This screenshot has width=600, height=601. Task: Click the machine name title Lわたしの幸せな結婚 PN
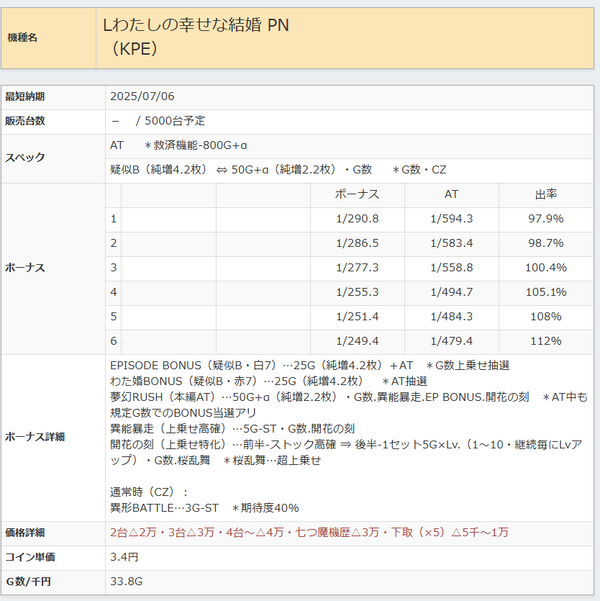point(196,25)
